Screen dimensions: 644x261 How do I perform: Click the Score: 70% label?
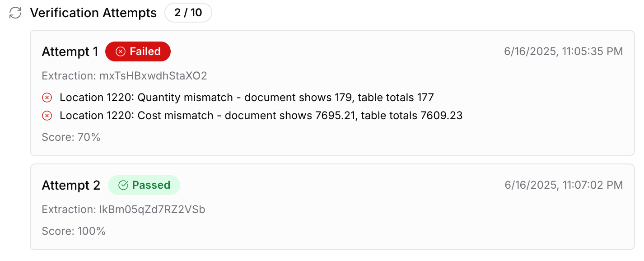71,137
